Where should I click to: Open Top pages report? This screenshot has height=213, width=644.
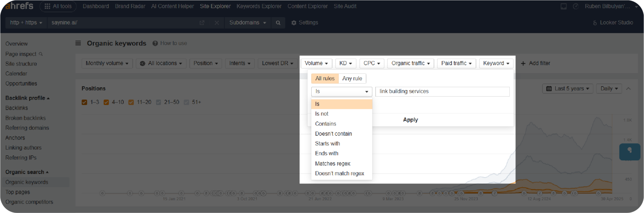coord(17,192)
